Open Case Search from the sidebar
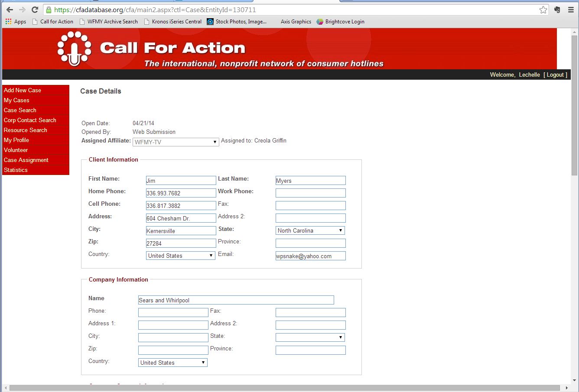Screen dimensions: 579x392 point(36,110)
